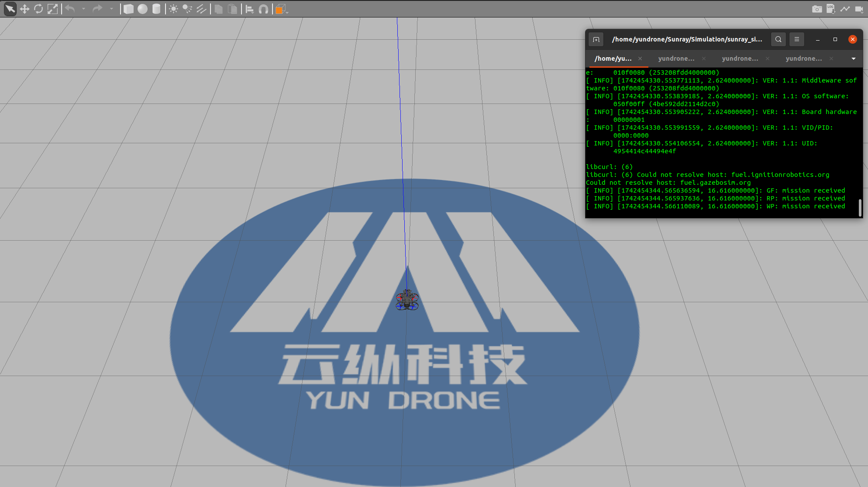Open the orange cube view angle menu

pos(282,9)
